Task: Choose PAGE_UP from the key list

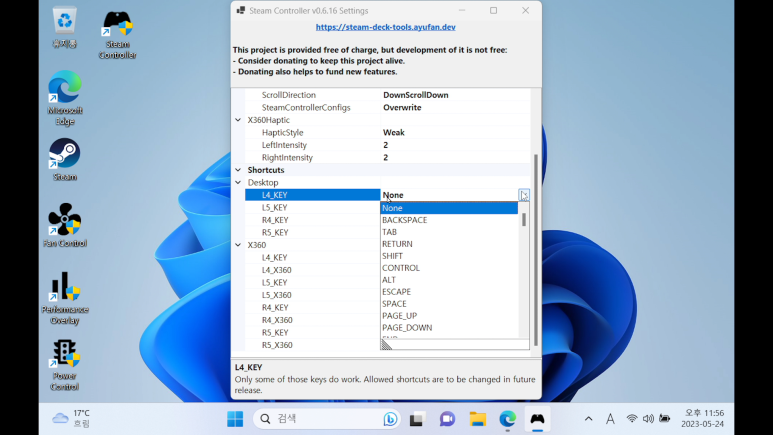Action: click(449, 316)
